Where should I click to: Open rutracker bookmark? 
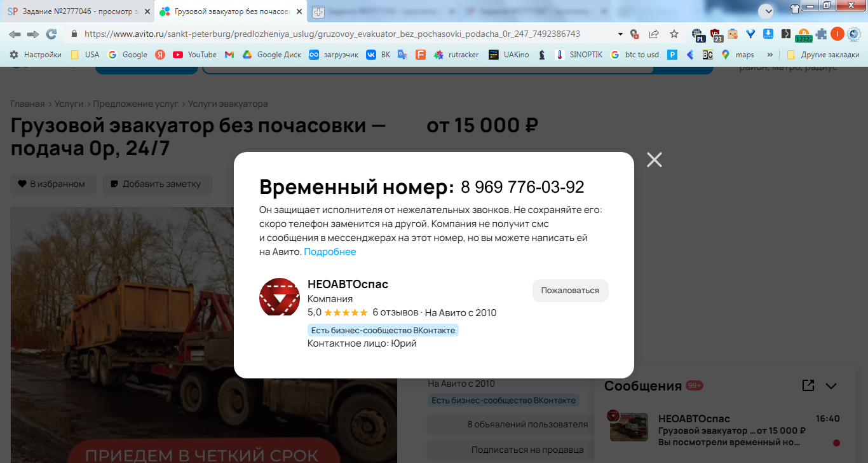click(x=456, y=55)
